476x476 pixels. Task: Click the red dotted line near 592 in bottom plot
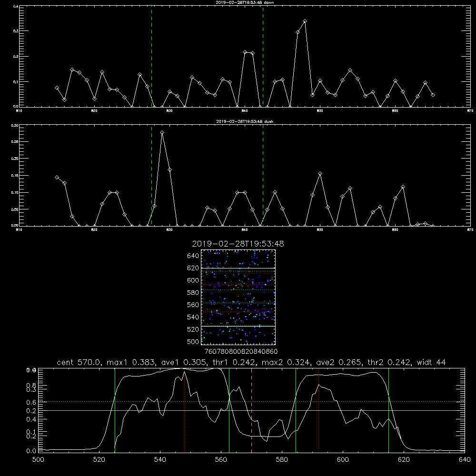[318, 410]
